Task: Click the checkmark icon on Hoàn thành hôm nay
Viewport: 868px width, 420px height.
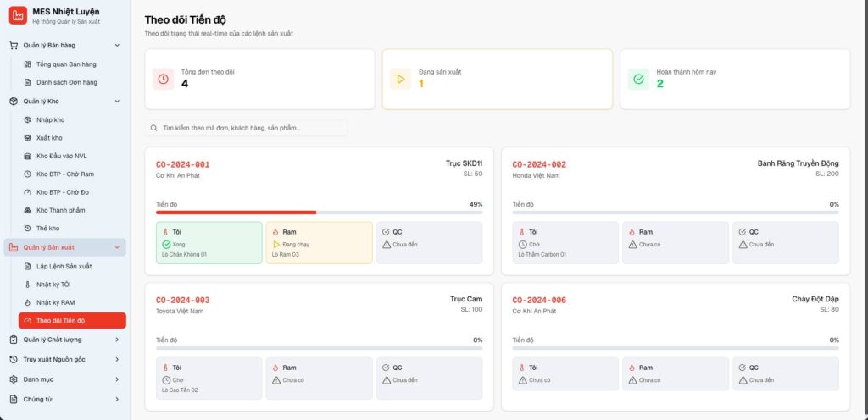Action: (x=637, y=79)
